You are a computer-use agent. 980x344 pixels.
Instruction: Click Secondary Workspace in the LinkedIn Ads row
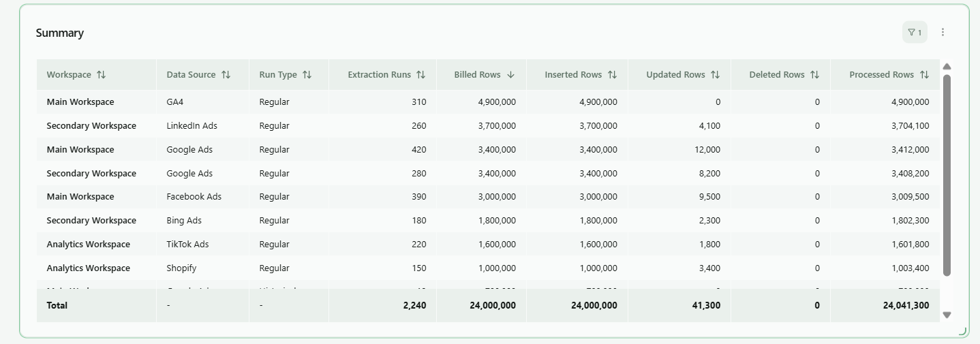point(91,126)
